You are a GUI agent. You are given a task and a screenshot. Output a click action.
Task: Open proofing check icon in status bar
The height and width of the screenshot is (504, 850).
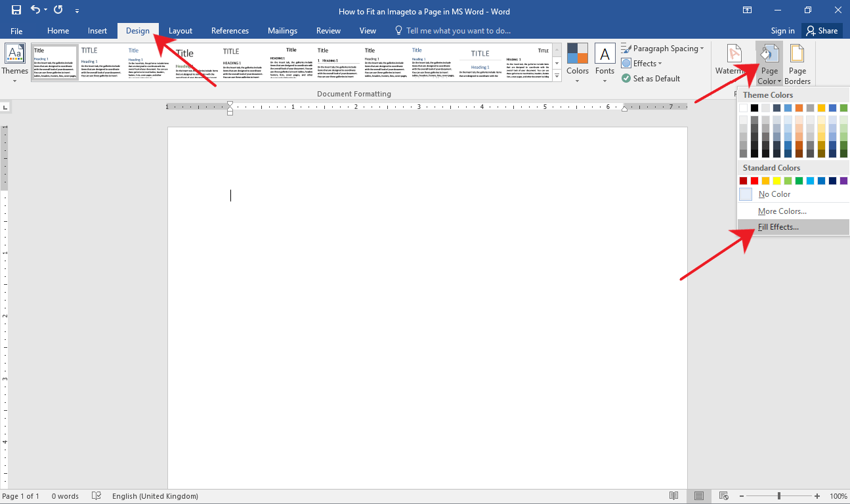[x=96, y=495]
